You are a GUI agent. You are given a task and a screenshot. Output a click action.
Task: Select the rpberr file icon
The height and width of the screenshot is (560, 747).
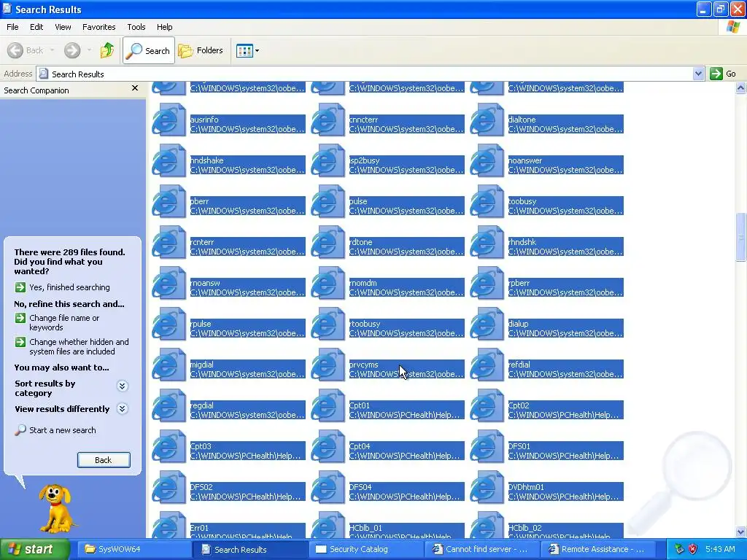pyautogui.click(x=487, y=284)
